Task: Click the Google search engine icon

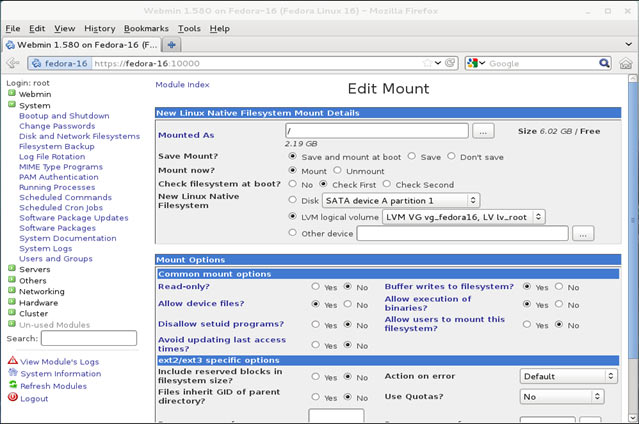Action: click(x=472, y=63)
